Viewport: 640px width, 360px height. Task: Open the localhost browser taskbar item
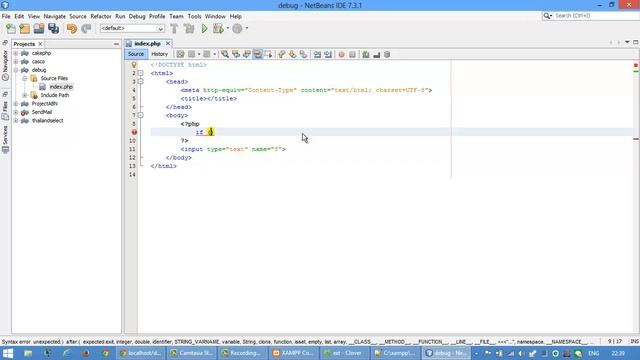coord(141,353)
